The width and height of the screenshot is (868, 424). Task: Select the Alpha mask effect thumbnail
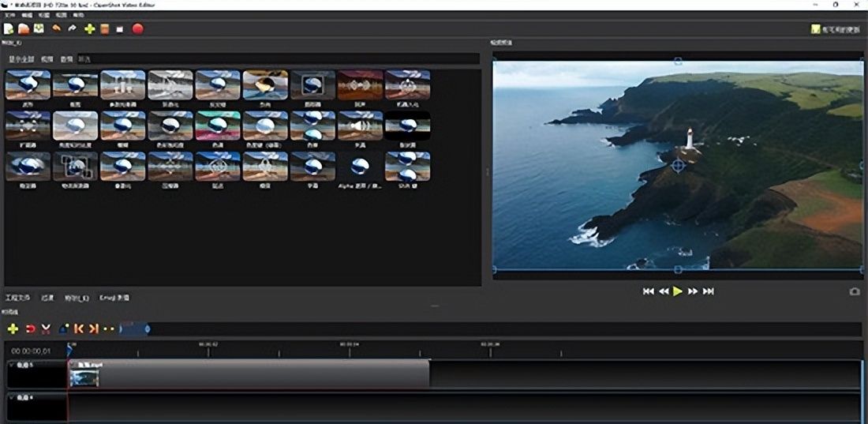361,167
